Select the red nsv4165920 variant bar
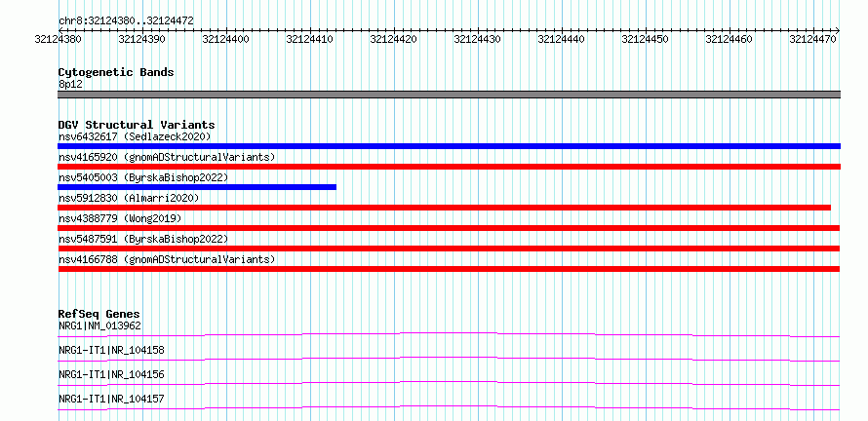The width and height of the screenshot is (868, 421). (449, 167)
